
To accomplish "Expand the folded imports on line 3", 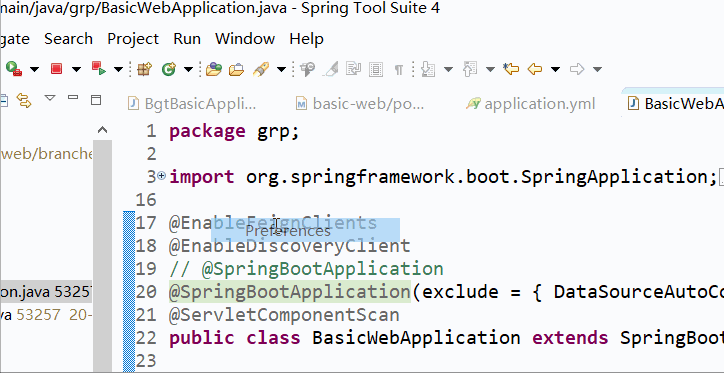I will coord(162,175).
